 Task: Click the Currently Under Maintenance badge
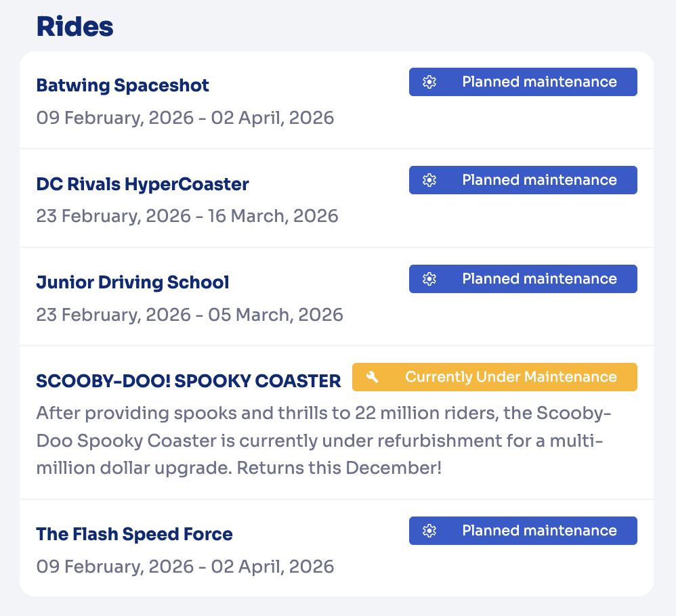tap(494, 377)
